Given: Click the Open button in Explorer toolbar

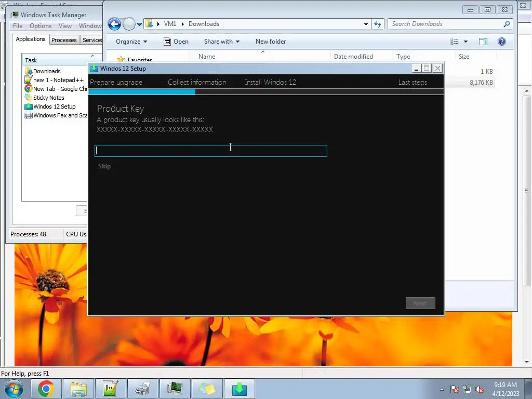Looking at the screenshot, I should click(x=176, y=42).
